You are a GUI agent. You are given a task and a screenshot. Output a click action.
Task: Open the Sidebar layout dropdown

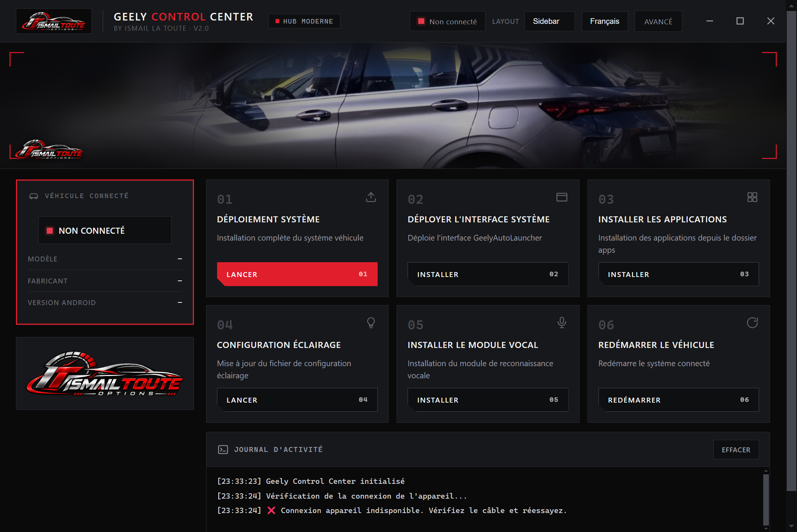(550, 21)
